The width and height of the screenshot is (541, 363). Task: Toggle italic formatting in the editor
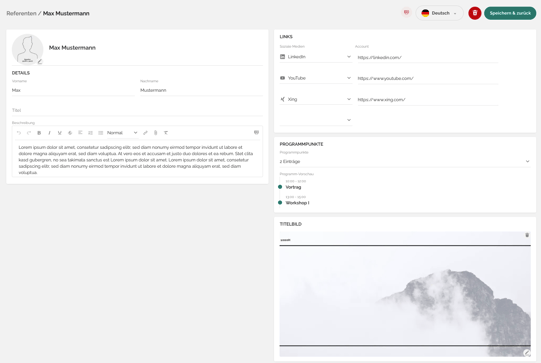pos(49,133)
